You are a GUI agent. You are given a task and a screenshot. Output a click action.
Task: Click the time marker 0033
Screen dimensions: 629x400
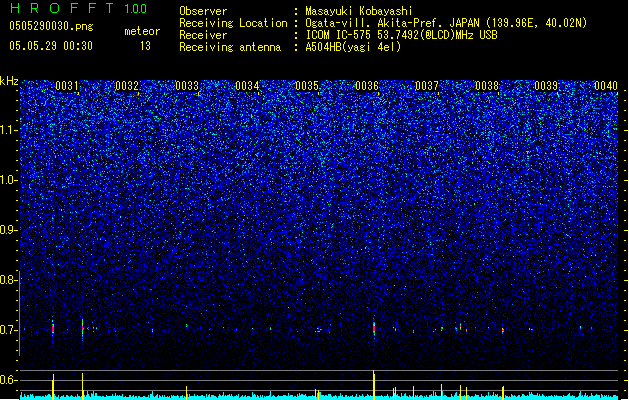[187, 86]
